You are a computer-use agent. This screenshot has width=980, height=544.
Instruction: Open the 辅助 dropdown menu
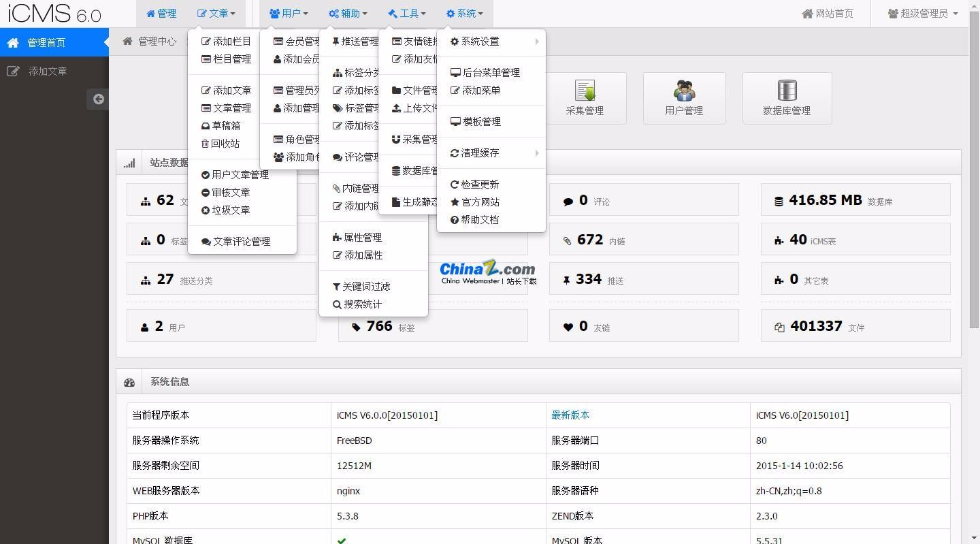(348, 14)
